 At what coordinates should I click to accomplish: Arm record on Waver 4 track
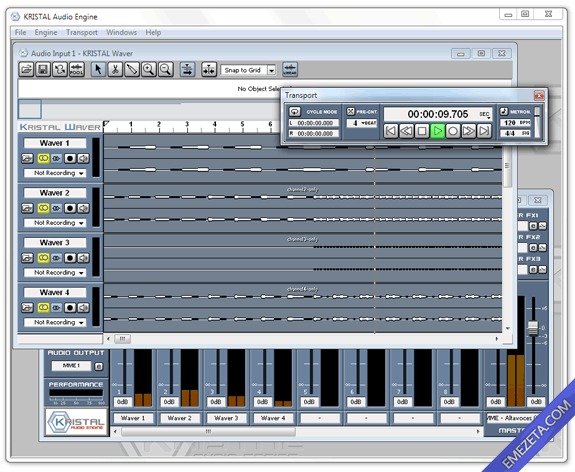pos(70,307)
